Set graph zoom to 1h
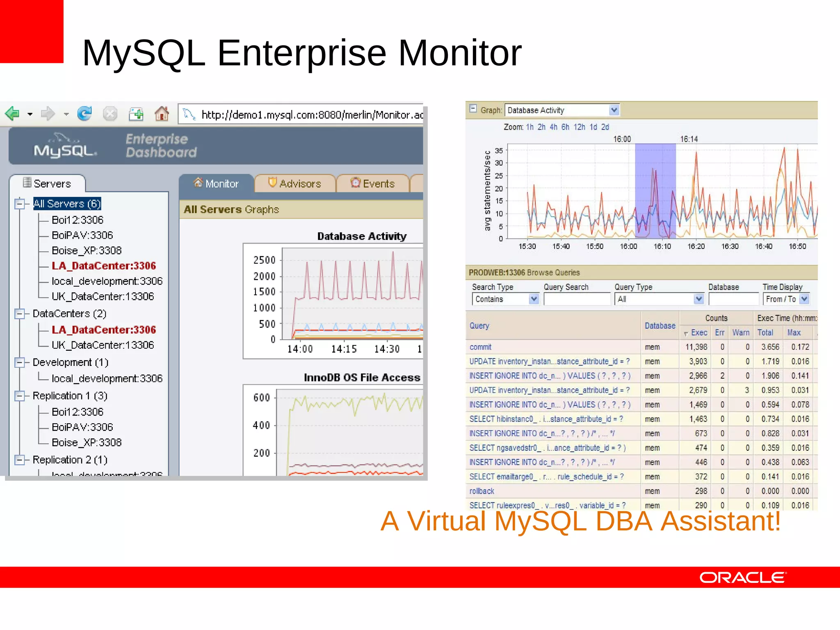The image size is (840, 630). (x=530, y=127)
